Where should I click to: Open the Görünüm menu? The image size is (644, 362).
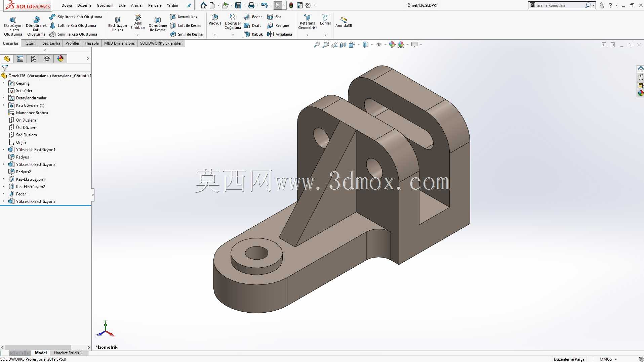(105, 5)
